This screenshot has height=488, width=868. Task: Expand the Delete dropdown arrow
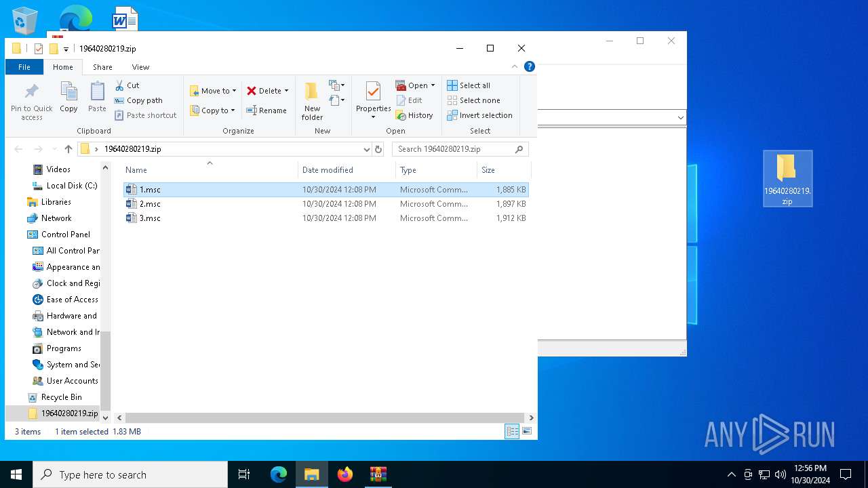(286, 91)
